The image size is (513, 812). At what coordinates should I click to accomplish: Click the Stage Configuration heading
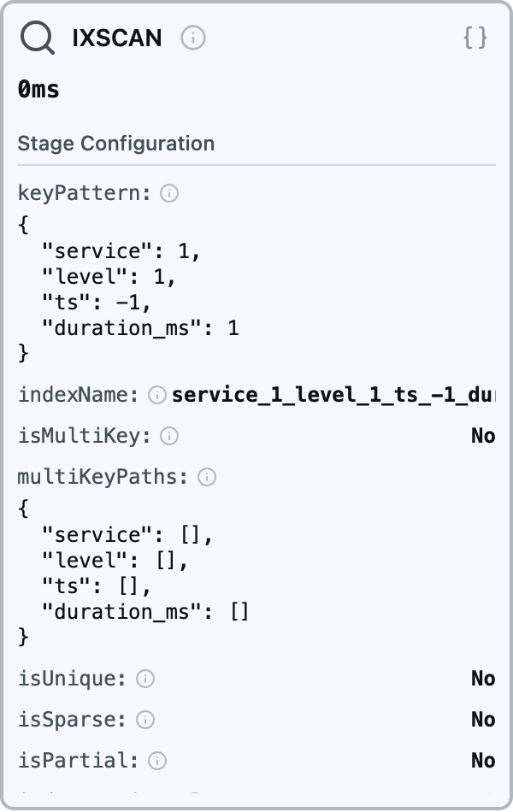116,144
